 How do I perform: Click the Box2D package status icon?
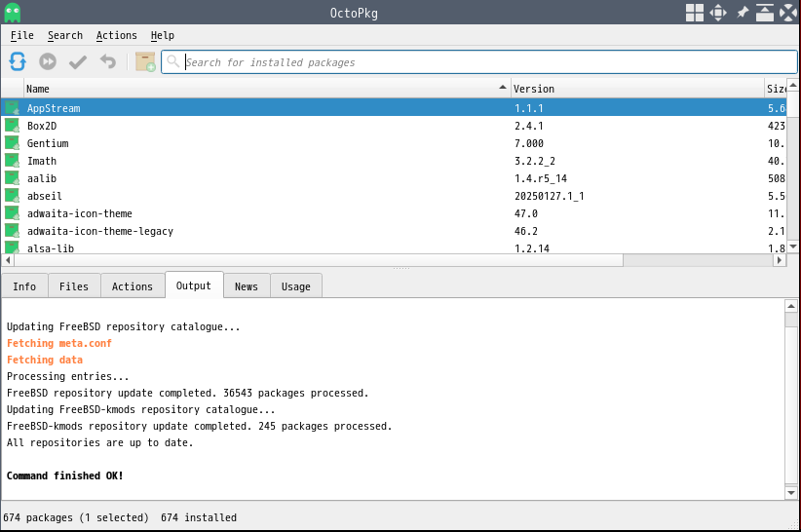click(13, 126)
